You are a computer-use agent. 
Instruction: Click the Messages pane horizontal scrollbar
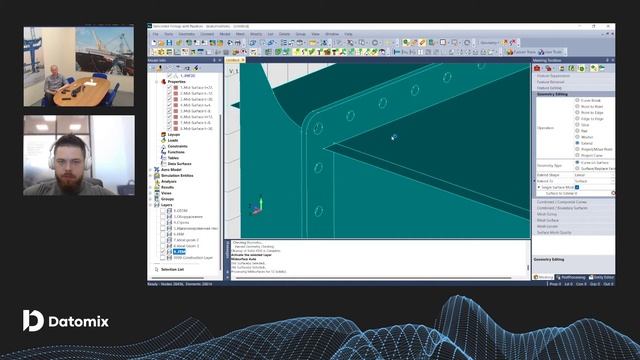[373, 278]
